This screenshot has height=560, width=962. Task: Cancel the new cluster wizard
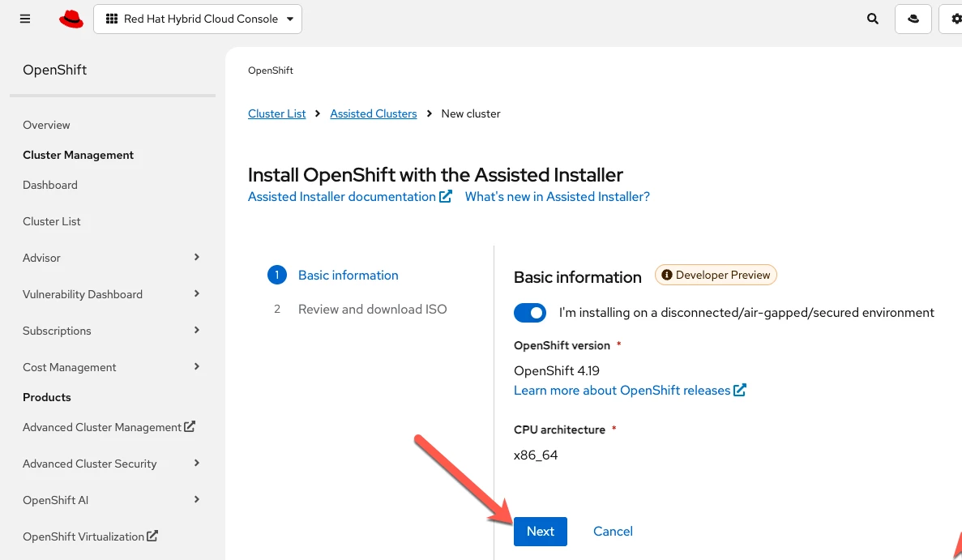[x=613, y=531]
